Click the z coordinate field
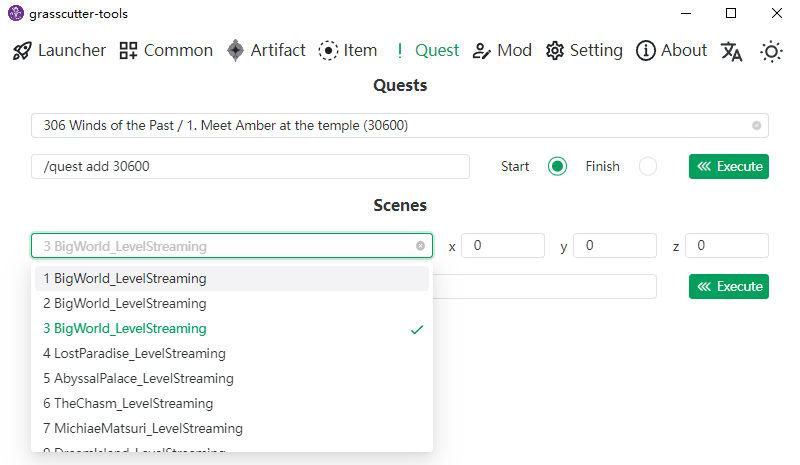Viewport: 800px width, 465px height. pyautogui.click(x=727, y=246)
